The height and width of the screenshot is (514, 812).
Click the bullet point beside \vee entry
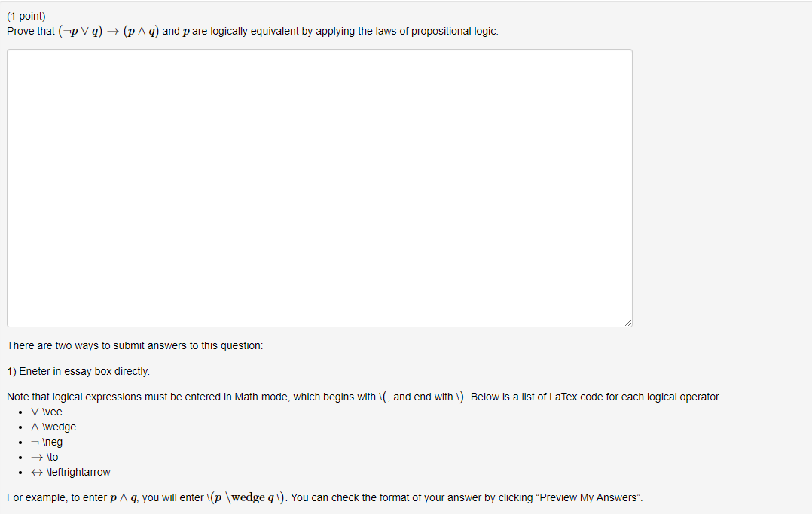click(x=20, y=412)
